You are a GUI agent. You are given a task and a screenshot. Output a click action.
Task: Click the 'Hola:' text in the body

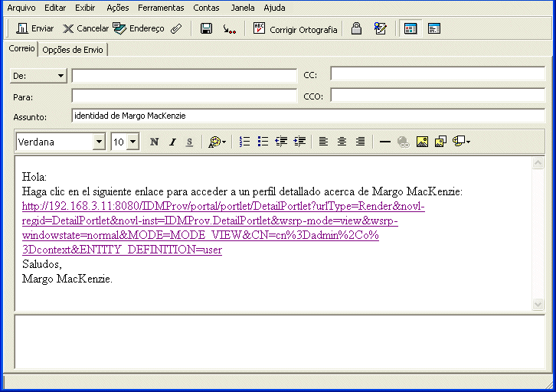click(34, 177)
